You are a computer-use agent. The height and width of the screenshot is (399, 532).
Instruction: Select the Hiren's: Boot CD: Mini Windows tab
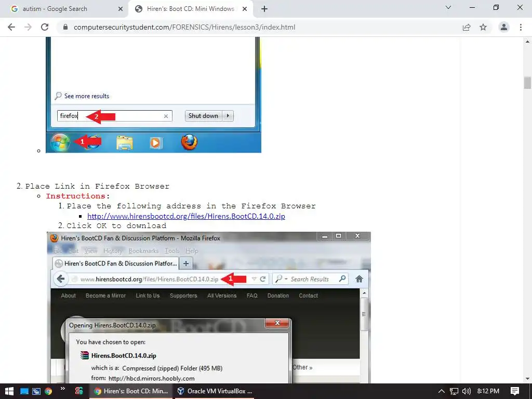(190, 9)
